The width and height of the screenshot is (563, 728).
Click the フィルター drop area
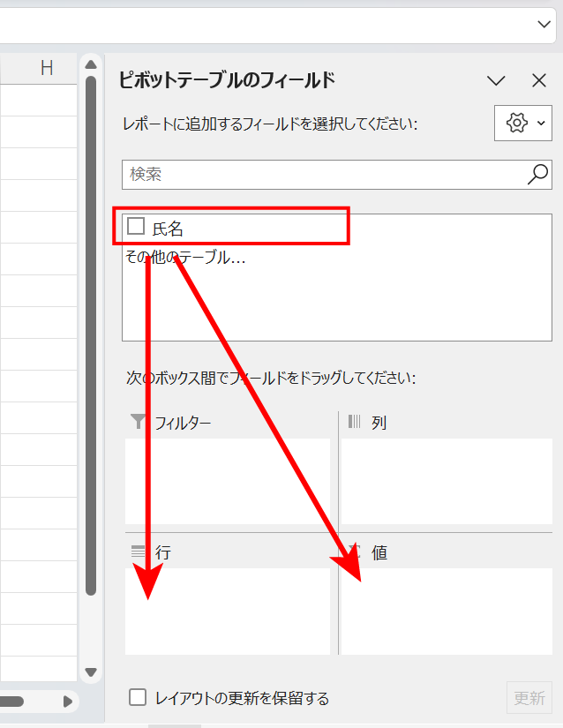[x=228, y=482]
